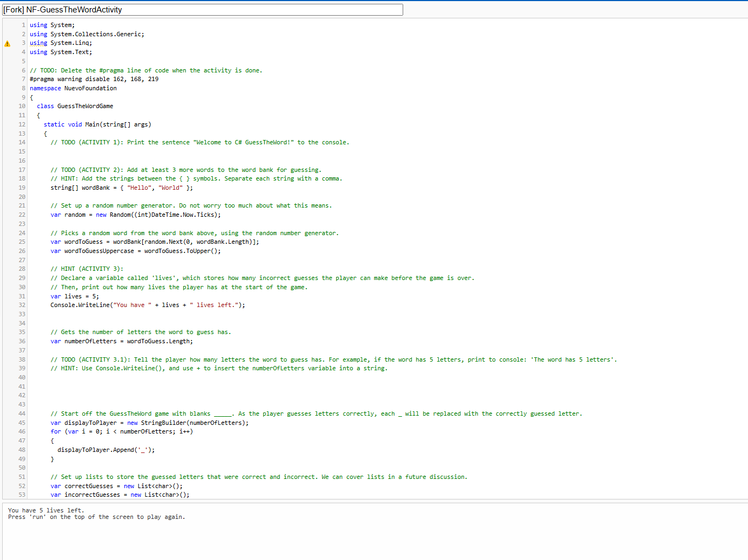Click the TODO ACTIVITY 1 comment line
Viewport: 748px width, 560px height.
[x=200, y=142]
